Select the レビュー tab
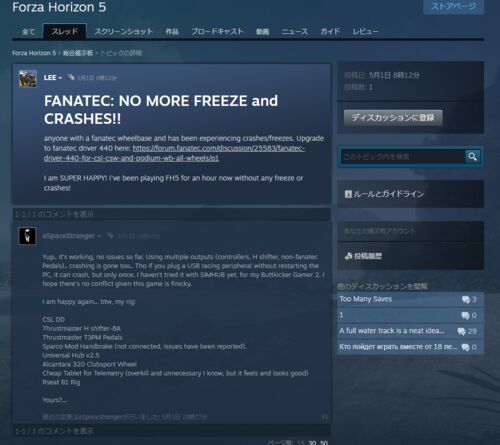Screen dimensions: 500x445 pos(365,32)
